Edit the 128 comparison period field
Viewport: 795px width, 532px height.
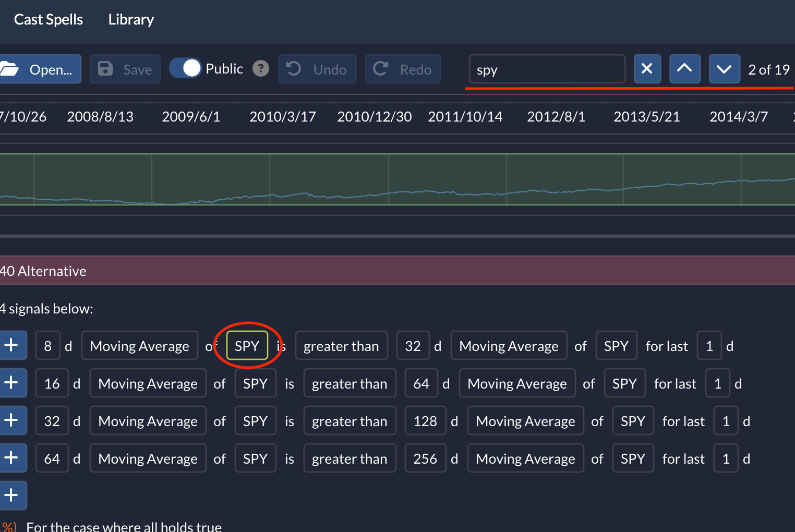pos(426,420)
